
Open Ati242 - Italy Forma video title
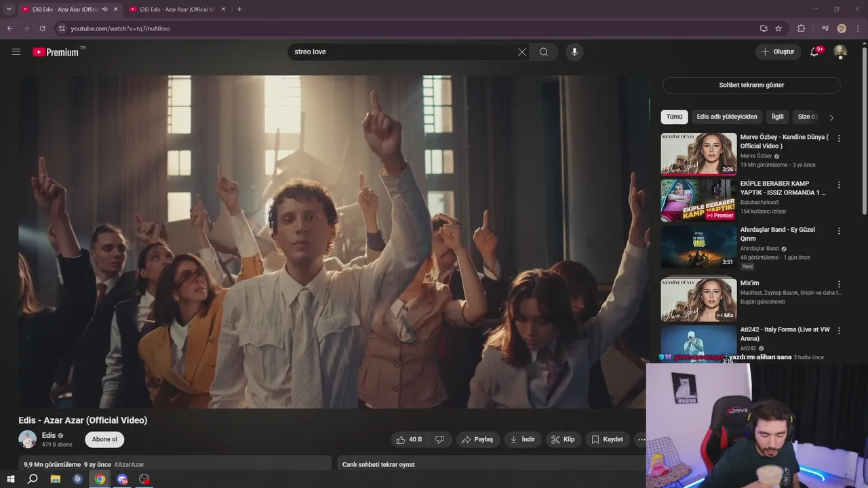[x=785, y=334]
